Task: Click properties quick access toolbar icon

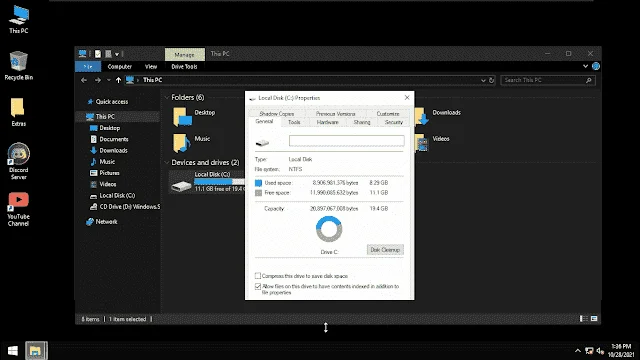Action: (x=98, y=54)
